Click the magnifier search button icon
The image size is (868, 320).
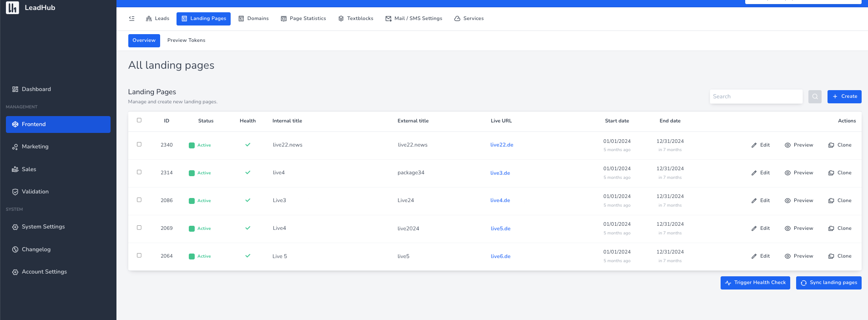click(815, 97)
